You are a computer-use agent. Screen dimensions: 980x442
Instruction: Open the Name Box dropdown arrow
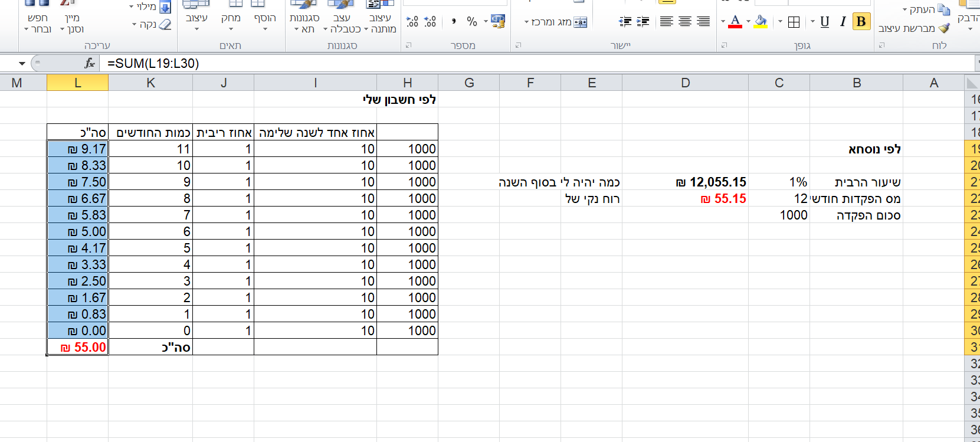(x=22, y=63)
